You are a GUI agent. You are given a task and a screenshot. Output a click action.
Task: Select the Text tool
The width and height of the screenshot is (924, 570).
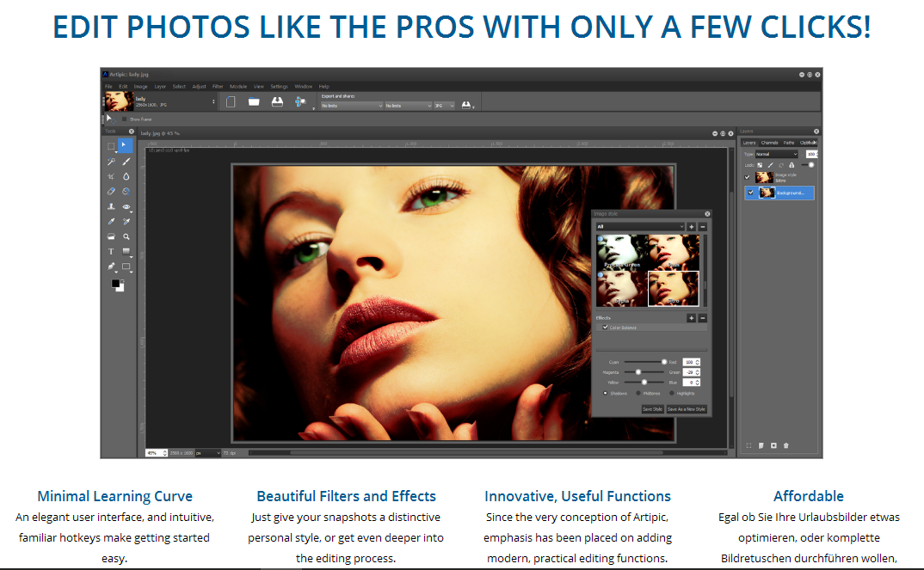click(x=111, y=251)
